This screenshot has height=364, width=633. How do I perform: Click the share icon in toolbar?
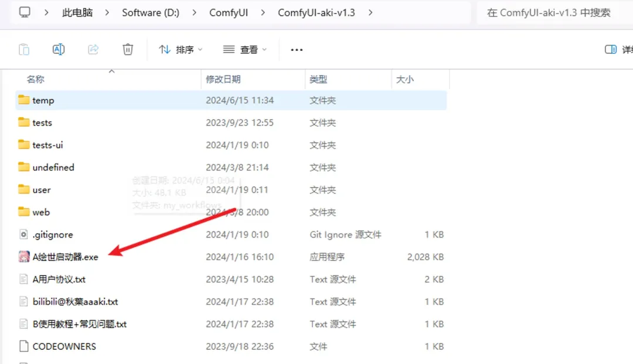point(93,50)
